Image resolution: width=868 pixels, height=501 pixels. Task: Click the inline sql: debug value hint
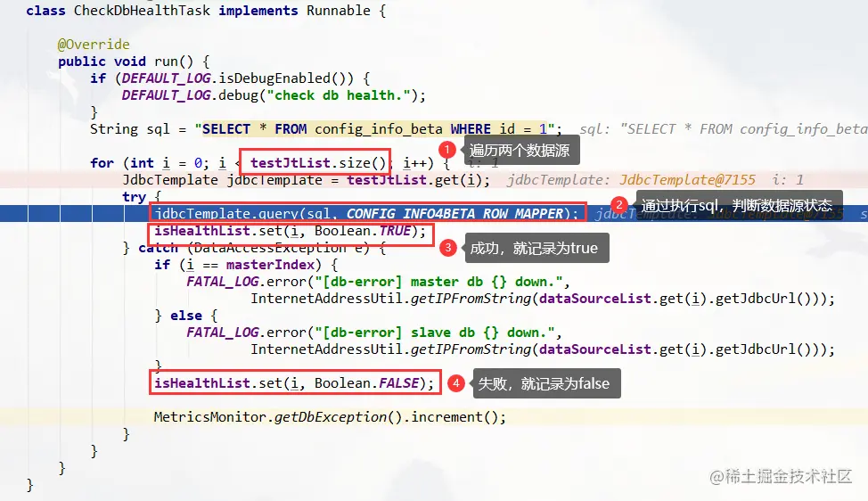pyautogui.click(x=723, y=129)
